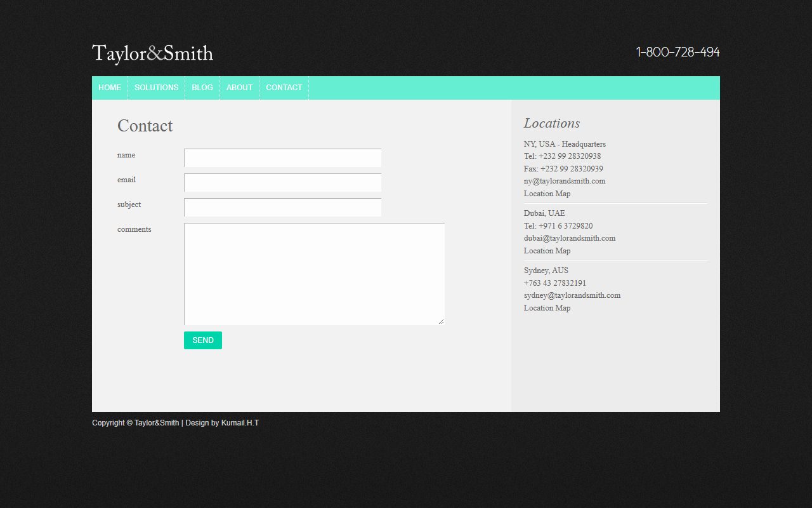The height and width of the screenshot is (508, 812).
Task: Click the 'NY, USA - Headquarters' text
Action: click(x=565, y=144)
